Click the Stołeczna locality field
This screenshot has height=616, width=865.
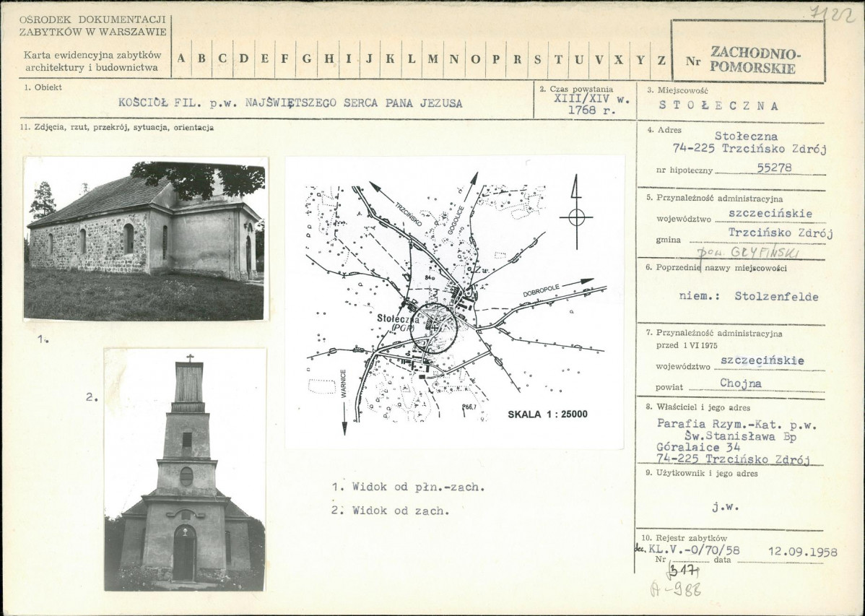pos(719,106)
